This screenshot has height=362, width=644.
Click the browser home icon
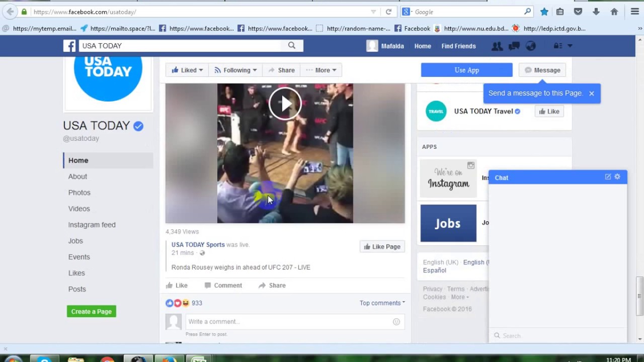(x=614, y=12)
